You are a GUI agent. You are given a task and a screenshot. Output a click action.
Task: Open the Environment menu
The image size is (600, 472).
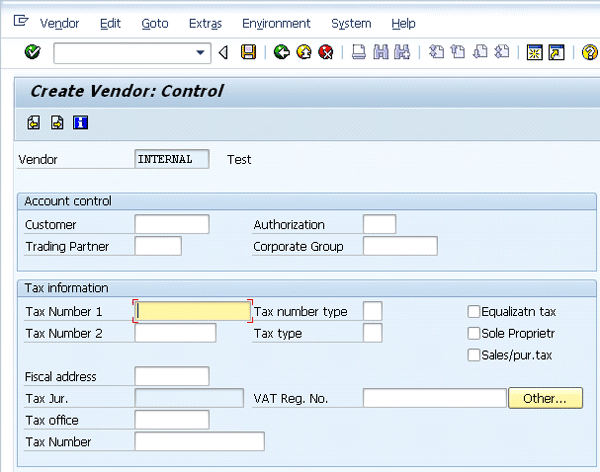pyautogui.click(x=276, y=23)
